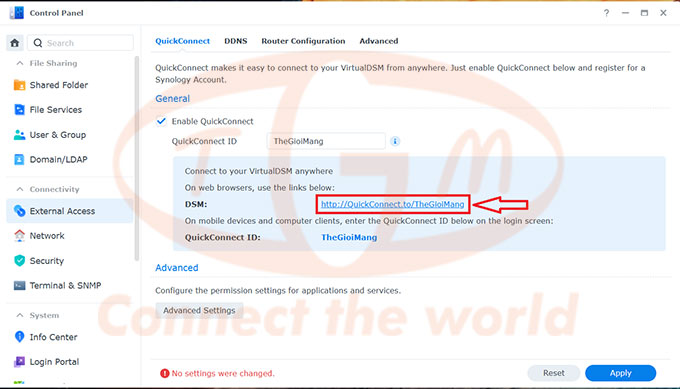Open help via the question mark icon
The width and height of the screenshot is (680, 389).
coord(606,13)
